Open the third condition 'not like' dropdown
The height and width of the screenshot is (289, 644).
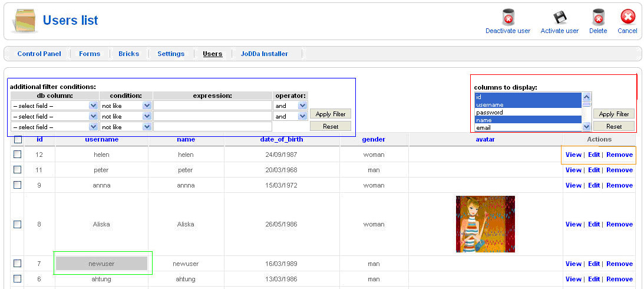click(x=126, y=127)
